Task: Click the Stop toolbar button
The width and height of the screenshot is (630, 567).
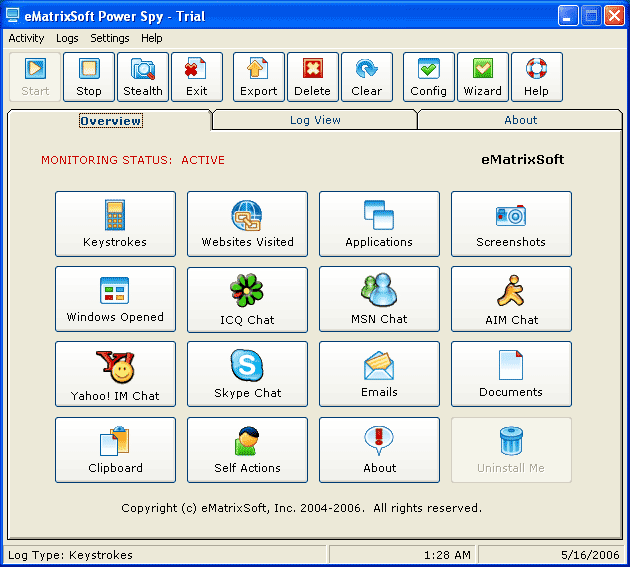Action: click(89, 77)
